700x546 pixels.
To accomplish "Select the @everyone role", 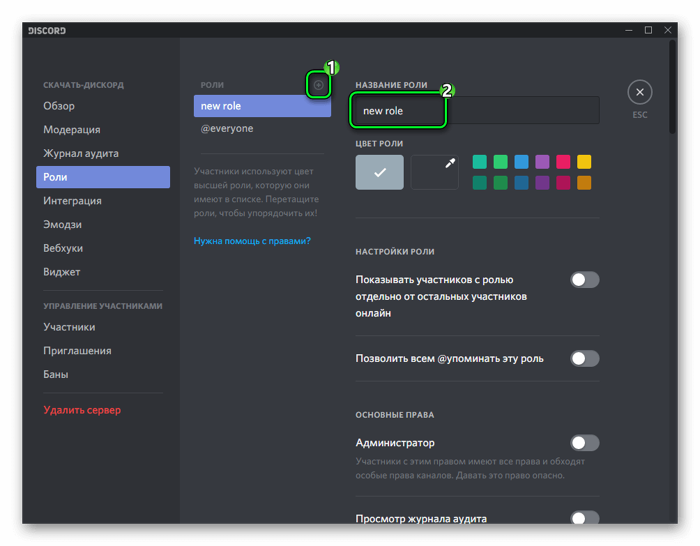I will [x=262, y=129].
